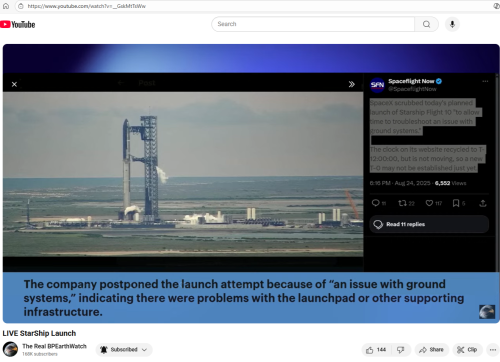The height and width of the screenshot is (362, 500).
Task: Click the YouTube address bar URL
Action: pos(86,6)
